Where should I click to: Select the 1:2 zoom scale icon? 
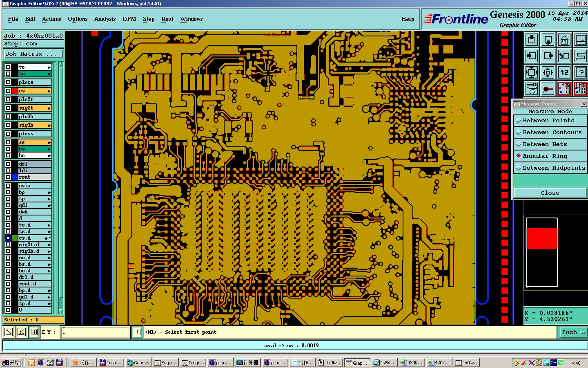pos(564,72)
